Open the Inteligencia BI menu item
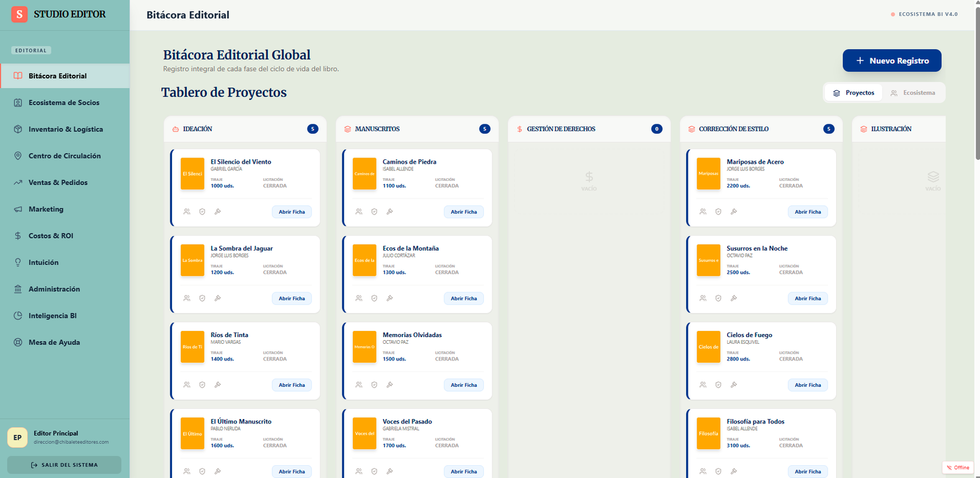Screen dimensions: 980x478 (53, 316)
